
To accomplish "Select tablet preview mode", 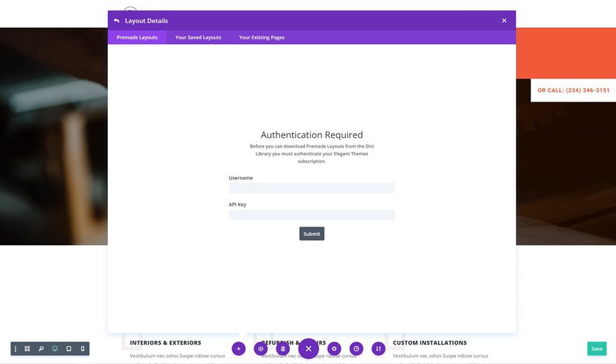I will pyautogui.click(x=69, y=349).
